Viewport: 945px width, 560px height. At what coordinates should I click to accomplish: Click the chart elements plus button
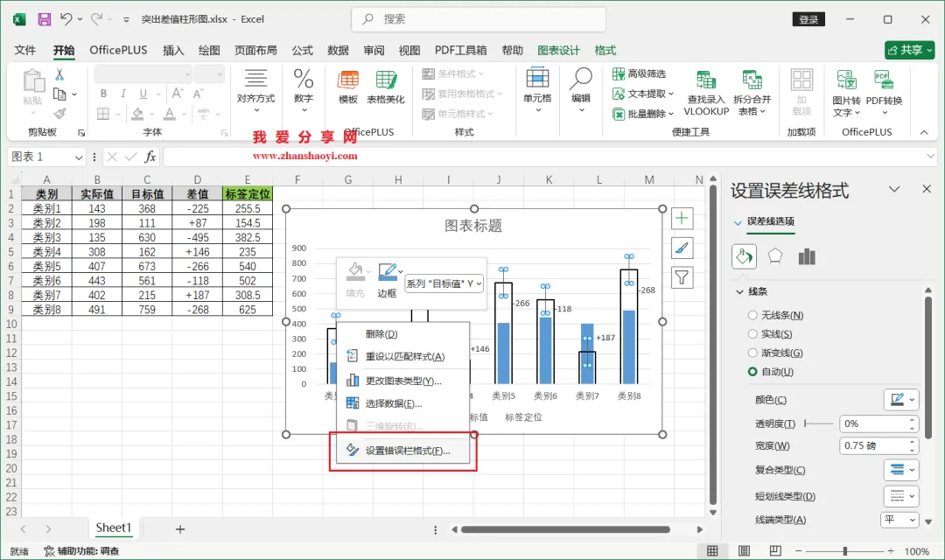coord(682,218)
